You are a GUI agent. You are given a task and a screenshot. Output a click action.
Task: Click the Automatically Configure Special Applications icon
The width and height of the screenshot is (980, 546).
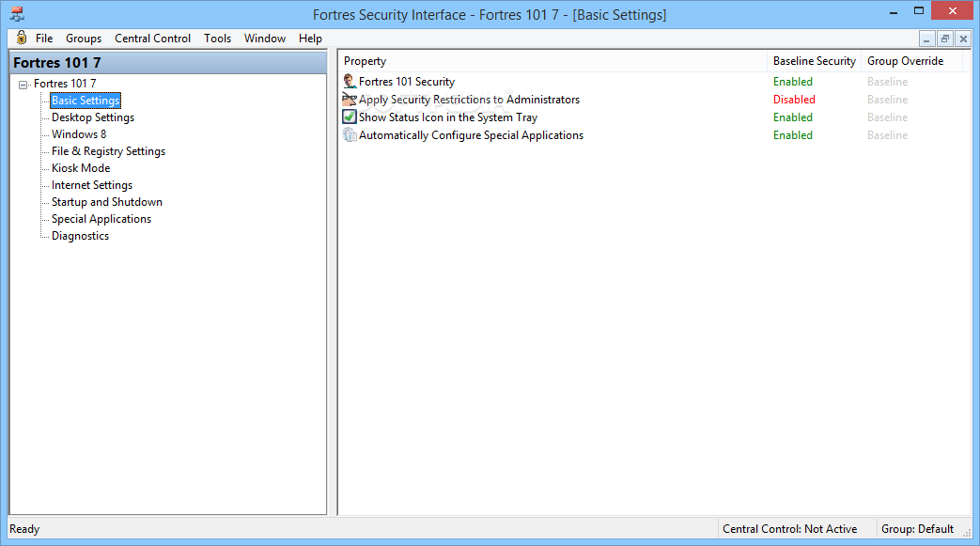(x=350, y=135)
